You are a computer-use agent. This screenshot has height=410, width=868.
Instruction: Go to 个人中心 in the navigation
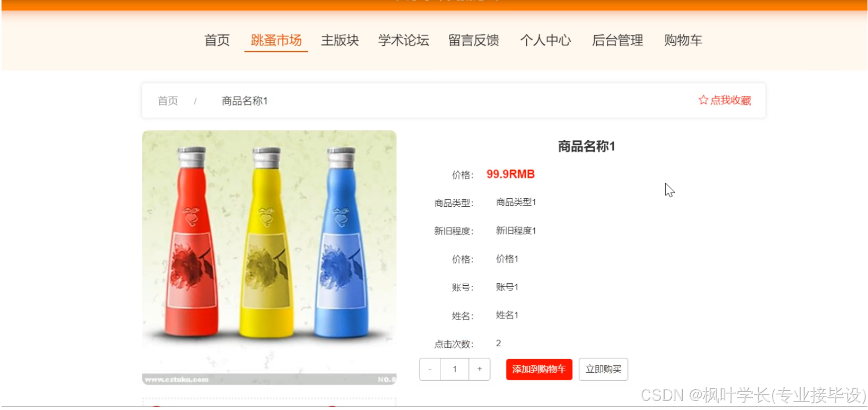545,40
